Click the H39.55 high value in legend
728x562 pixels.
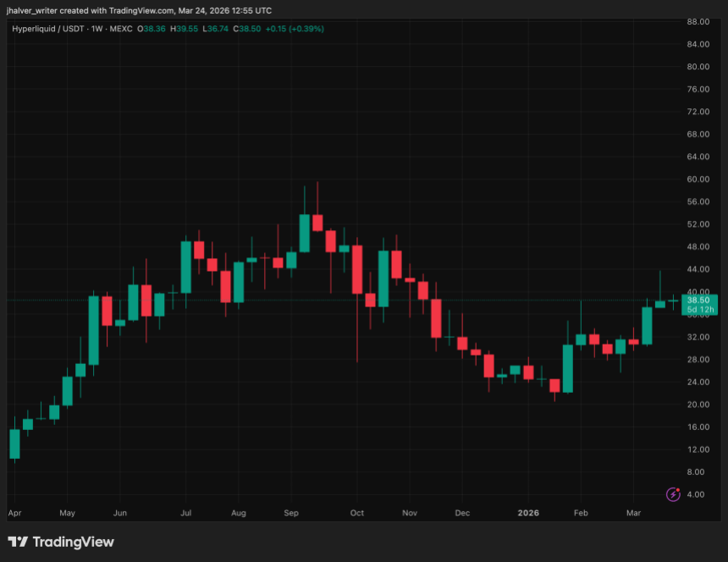click(x=183, y=29)
